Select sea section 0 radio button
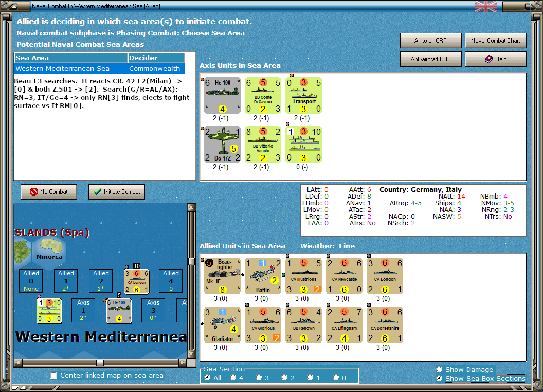Viewport: 543px width, 392px height. coord(336,378)
